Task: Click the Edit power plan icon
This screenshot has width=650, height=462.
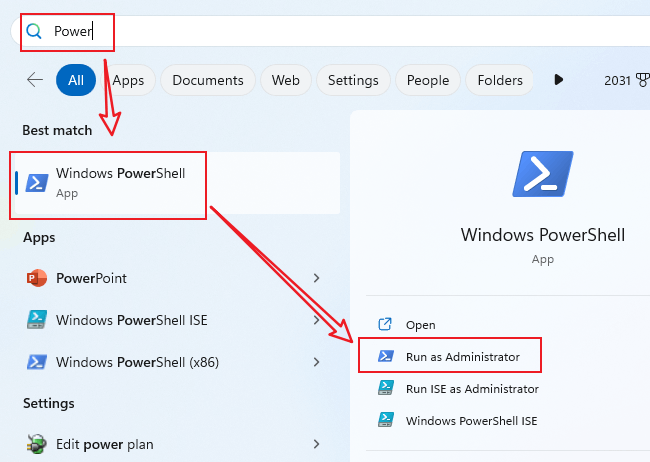Action: coord(37,444)
